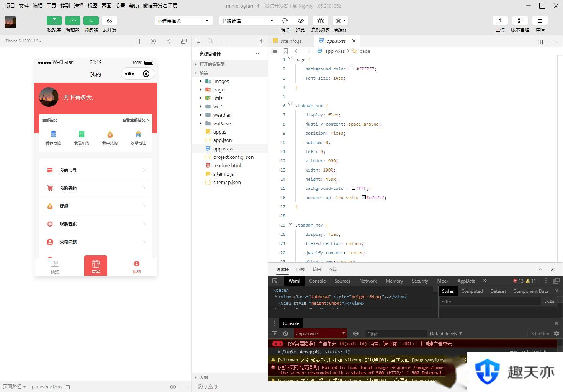Switch to the siteinfo.js editor tab
The width and height of the screenshot is (563, 392).
pyautogui.click(x=291, y=41)
